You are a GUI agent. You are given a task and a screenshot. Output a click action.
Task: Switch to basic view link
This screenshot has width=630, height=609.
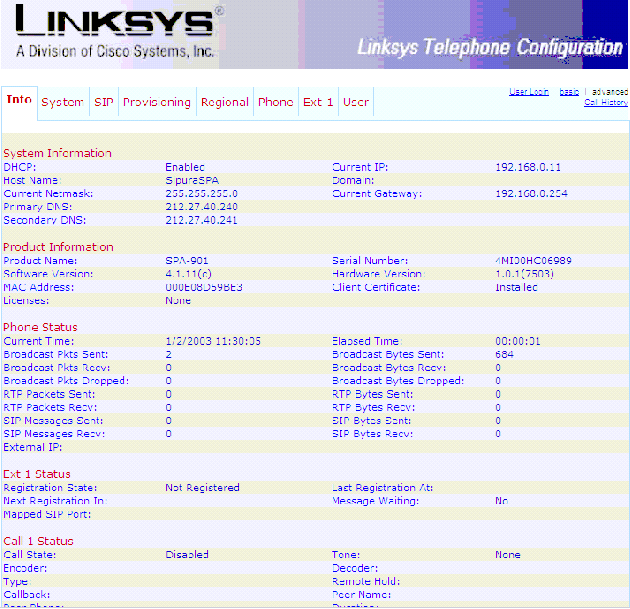point(569,92)
